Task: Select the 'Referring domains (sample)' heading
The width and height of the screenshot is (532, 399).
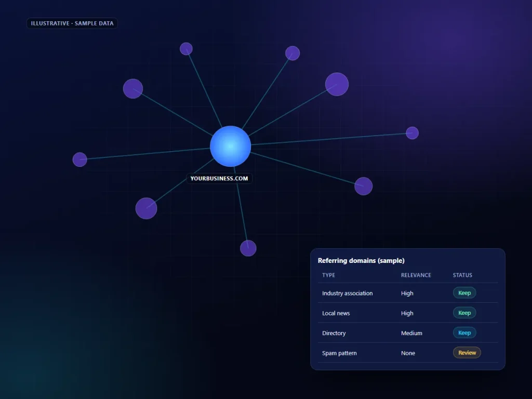Action: click(361, 261)
